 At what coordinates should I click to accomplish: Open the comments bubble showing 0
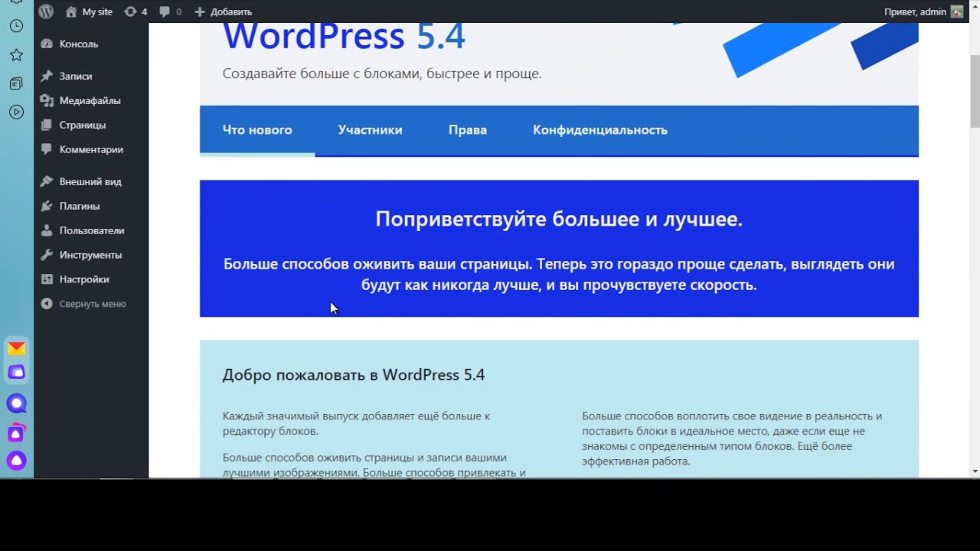click(170, 11)
